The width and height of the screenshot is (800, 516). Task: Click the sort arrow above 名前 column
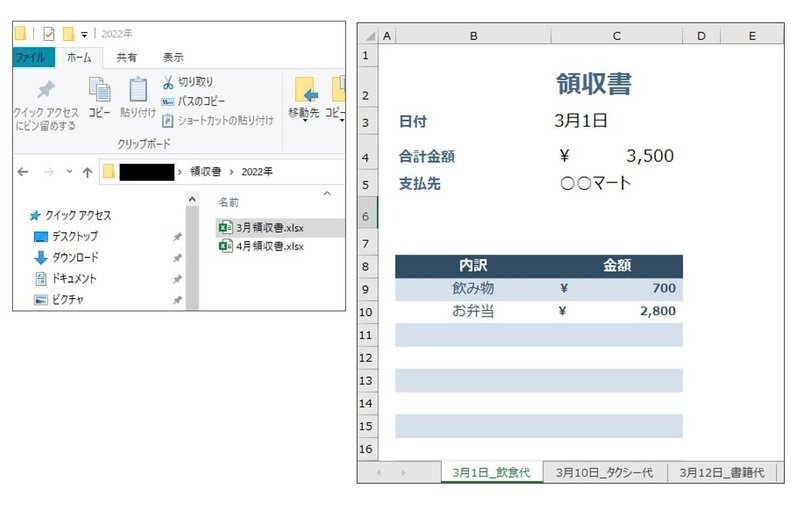(327, 193)
